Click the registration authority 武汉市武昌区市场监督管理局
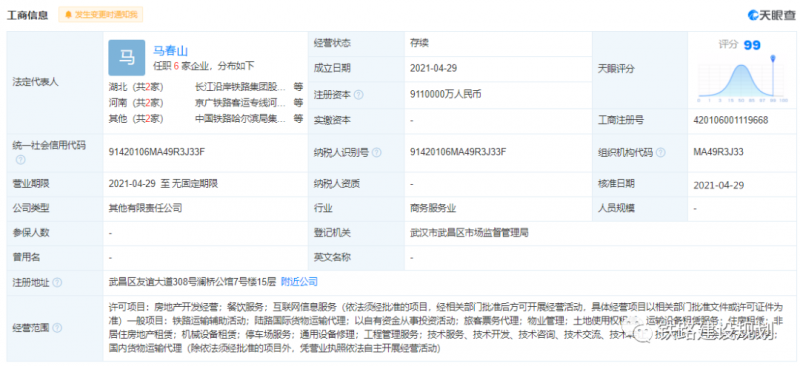Image resolution: width=800 pixels, height=366 pixels. click(x=469, y=233)
